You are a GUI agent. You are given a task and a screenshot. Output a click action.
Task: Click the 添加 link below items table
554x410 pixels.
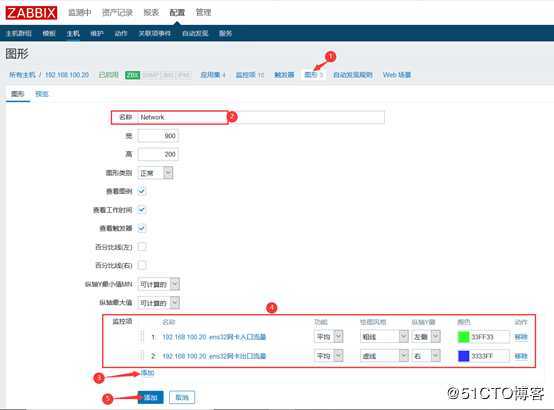(147, 373)
